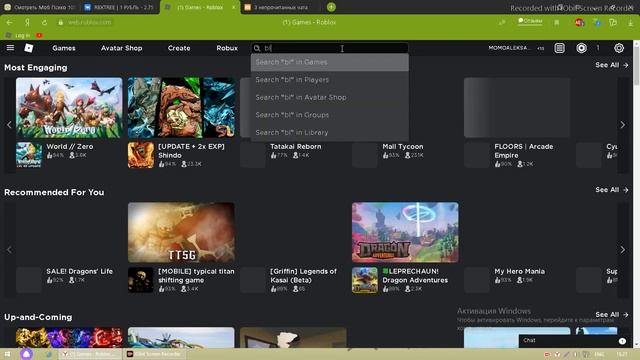Show previous games in Most Engaging carousel
Image resolution: width=640 pixels, height=360 pixels.
point(9,125)
